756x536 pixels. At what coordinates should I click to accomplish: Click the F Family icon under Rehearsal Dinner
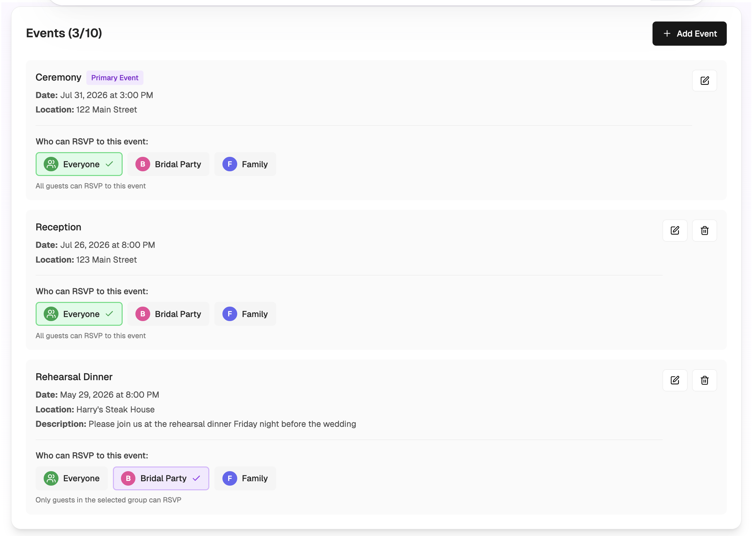pos(230,478)
